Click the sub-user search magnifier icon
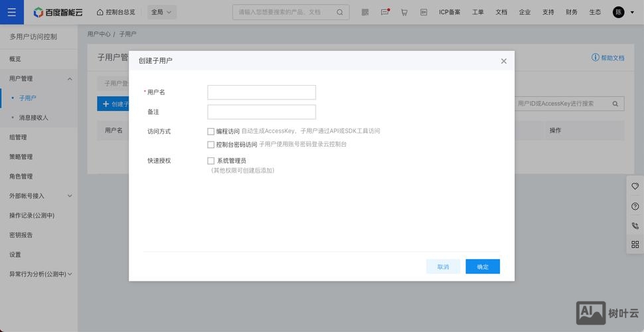The width and height of the screenshot is (644, 332). tap(615, 104)
